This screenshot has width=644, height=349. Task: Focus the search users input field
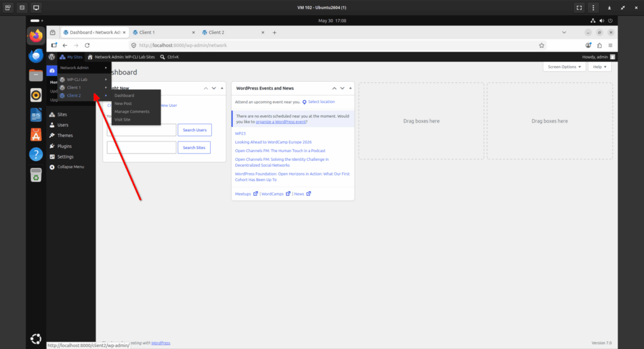(142, 130)
